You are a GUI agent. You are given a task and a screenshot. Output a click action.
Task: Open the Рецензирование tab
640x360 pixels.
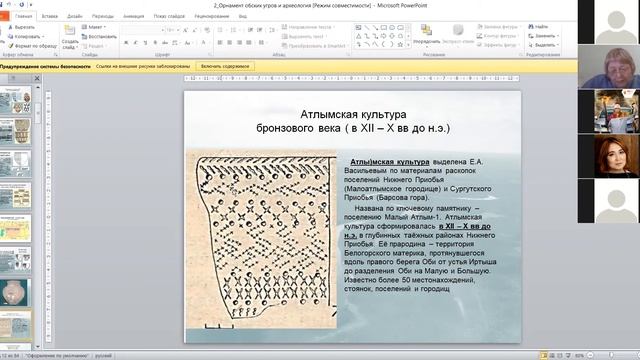(211, 16)
